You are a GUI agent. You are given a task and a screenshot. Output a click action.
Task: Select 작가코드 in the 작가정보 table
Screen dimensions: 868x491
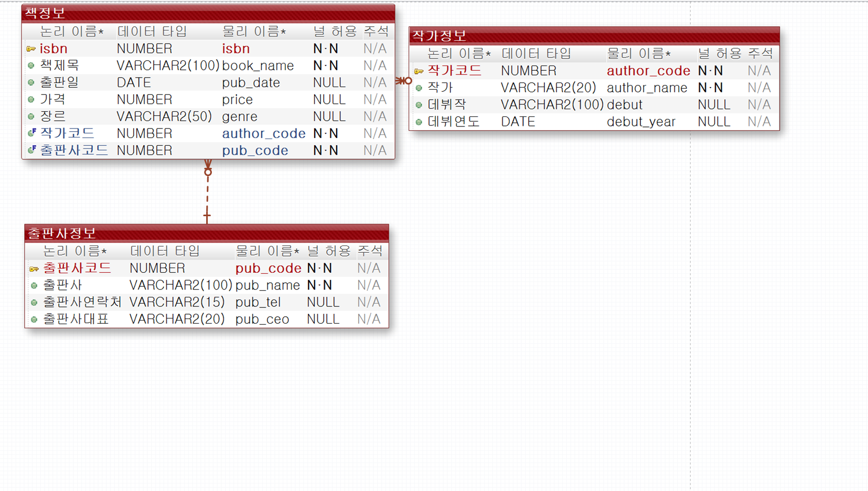455,71
